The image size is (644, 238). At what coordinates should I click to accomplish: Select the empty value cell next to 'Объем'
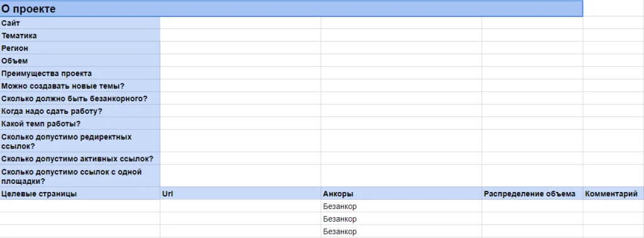click(x=241, y=60)
